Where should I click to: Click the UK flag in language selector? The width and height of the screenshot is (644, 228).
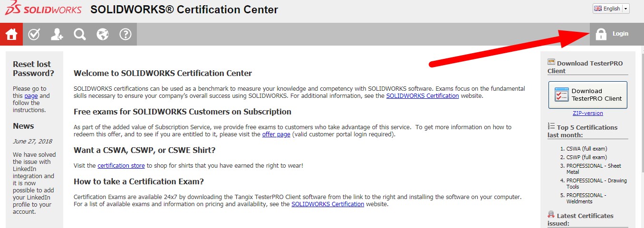pyautogui.click(x=598, y=9)
